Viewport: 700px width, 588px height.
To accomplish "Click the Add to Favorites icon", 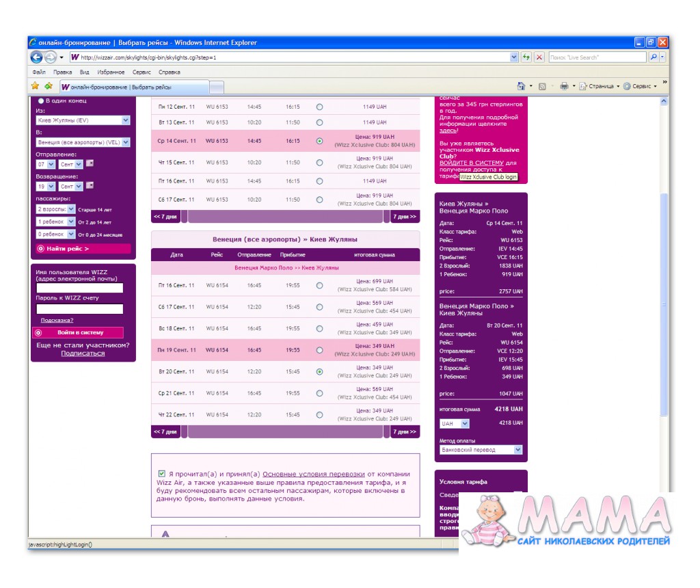I will pos(49,86).
